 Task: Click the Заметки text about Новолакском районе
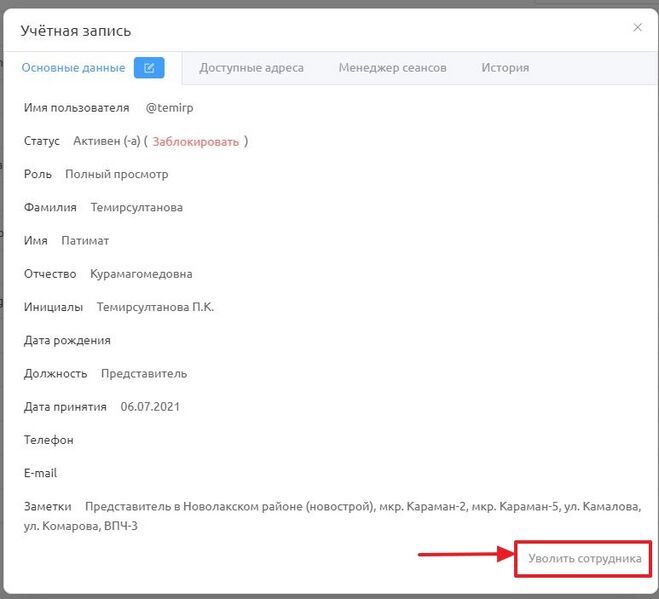coord(332,516)
